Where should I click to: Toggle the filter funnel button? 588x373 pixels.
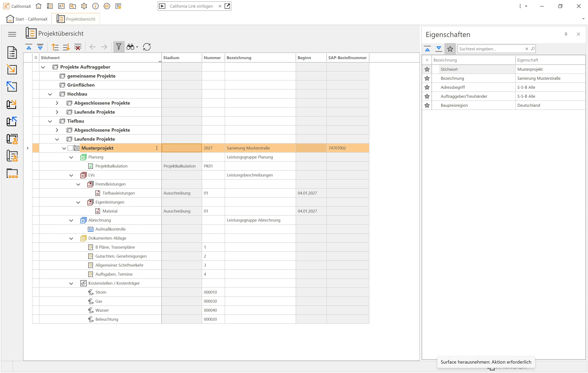(119, 47)
